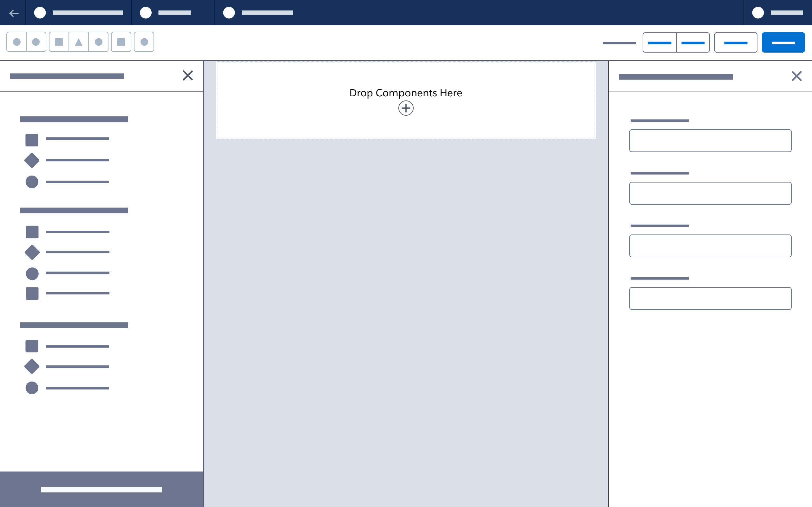This screenshot has width=812, height=507.
Task: Select the first circle tool in the shapes toolbar
Action: (16, 42)
